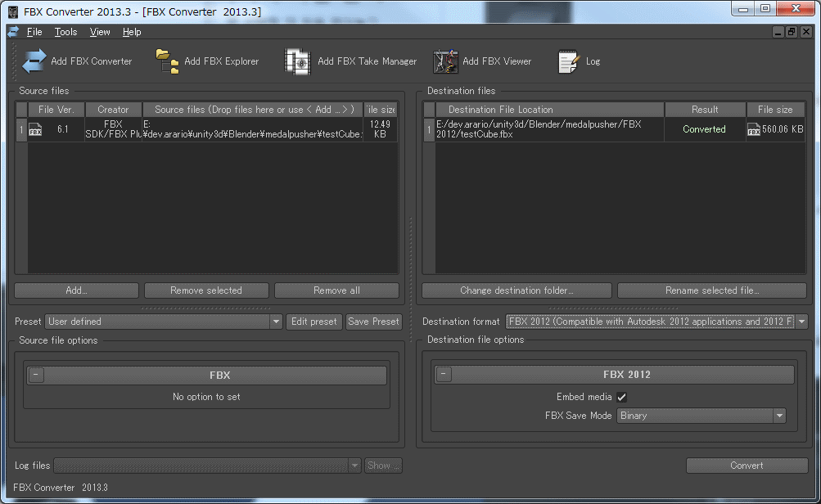This screenshot has height=504, width=821.
Task: Open the Log files dropdown
Action: tap(207, 466)
